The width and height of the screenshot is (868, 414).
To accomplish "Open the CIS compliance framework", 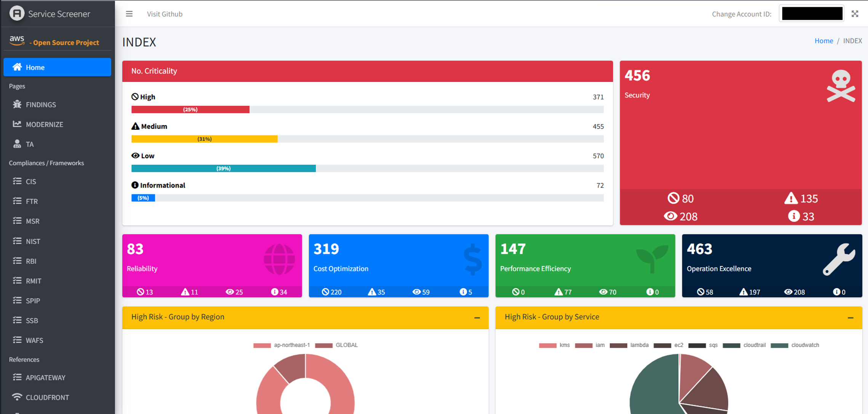I will (x=57, y=181).
